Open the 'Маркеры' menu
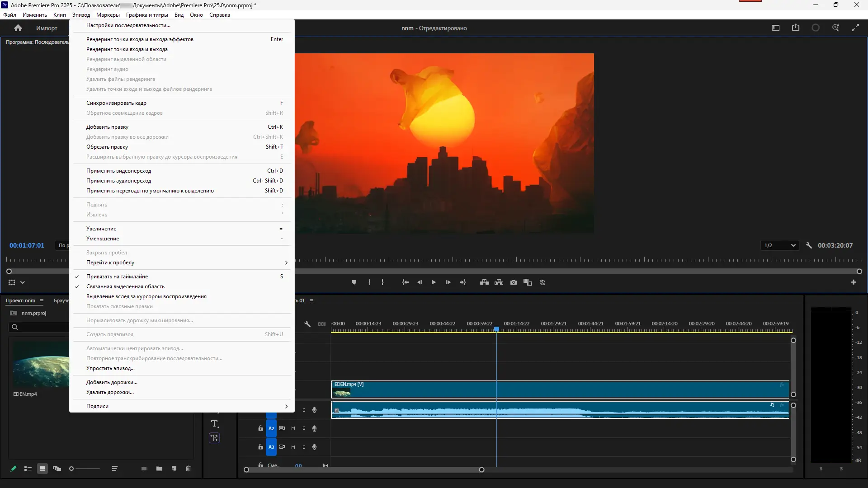 tap(108, 15)
